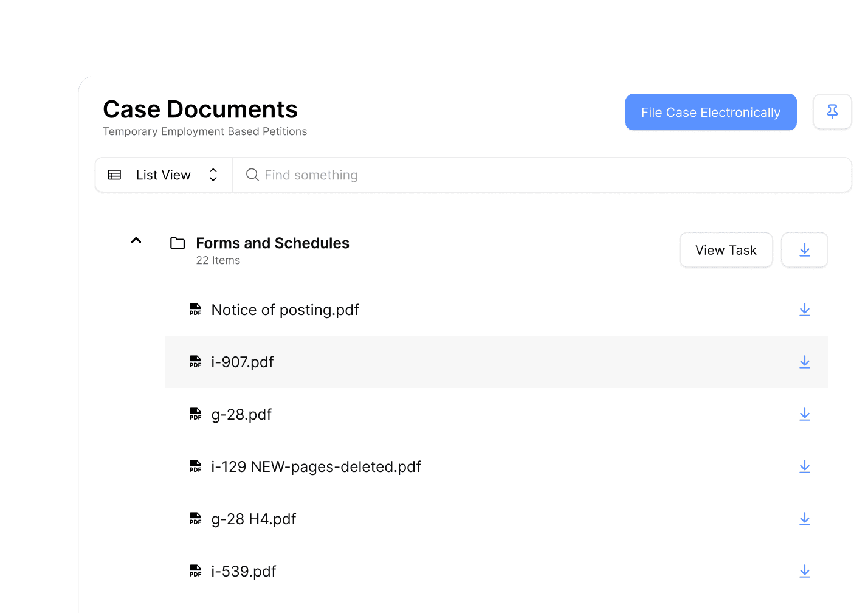
Task: Click PDF icon beside g-28 H4.pdf
Action: pos(195,519)
